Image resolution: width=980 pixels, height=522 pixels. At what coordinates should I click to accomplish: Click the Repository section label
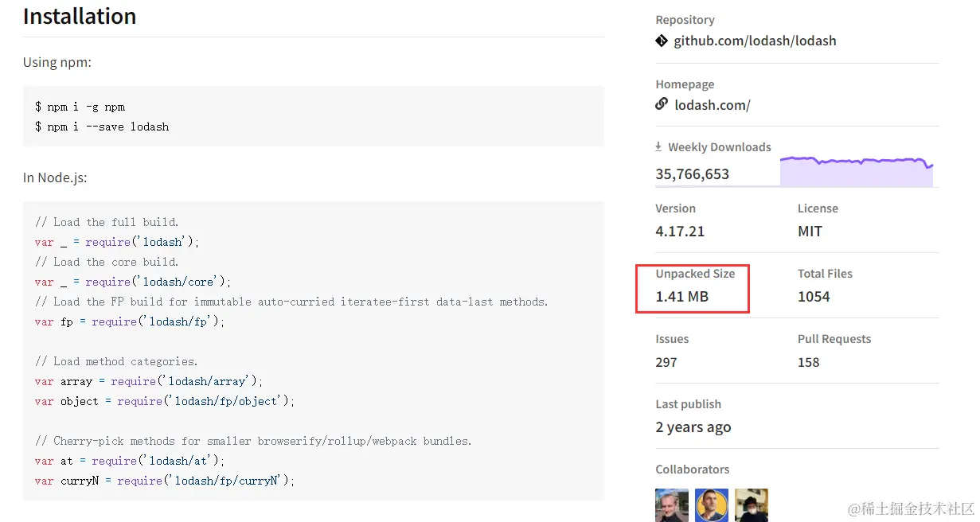click(x=685, y=20)
